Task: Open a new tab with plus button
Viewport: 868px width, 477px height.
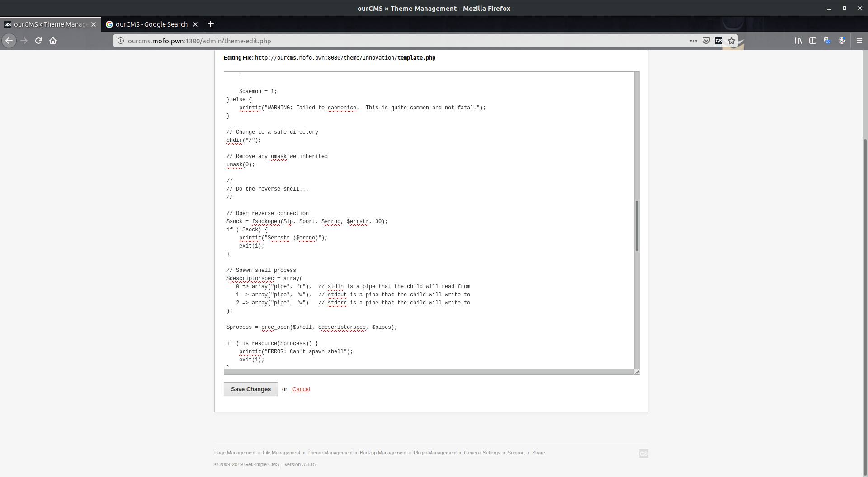Action: click(x=211, y=24)
